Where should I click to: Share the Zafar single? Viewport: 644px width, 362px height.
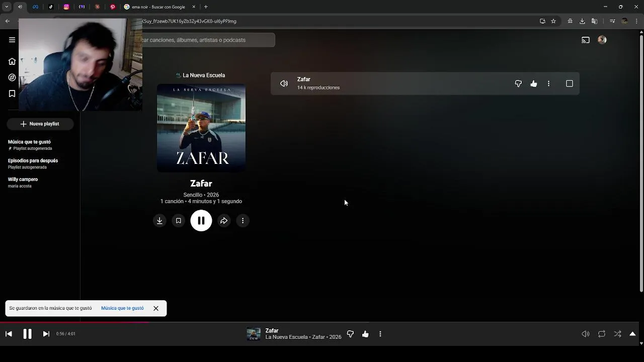pyautogui.click(x=224, y=221)
